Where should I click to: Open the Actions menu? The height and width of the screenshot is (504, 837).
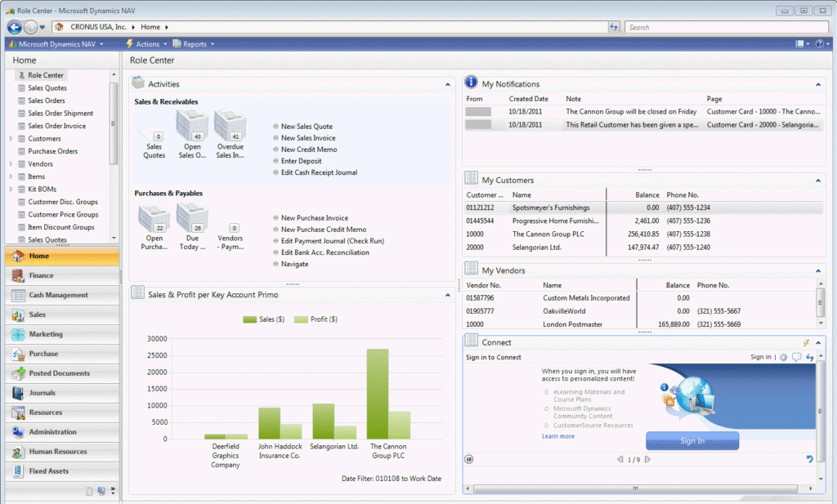[147, 44]
